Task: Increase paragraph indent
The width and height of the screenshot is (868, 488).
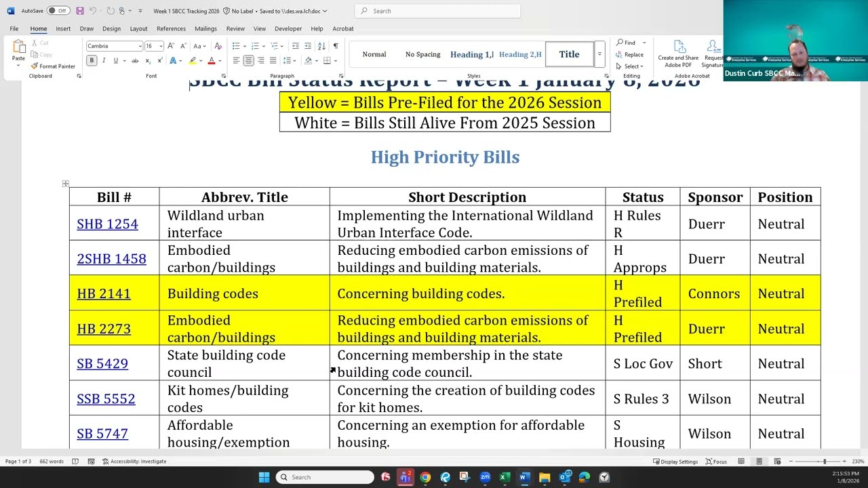Action: [x=308, y=46]
